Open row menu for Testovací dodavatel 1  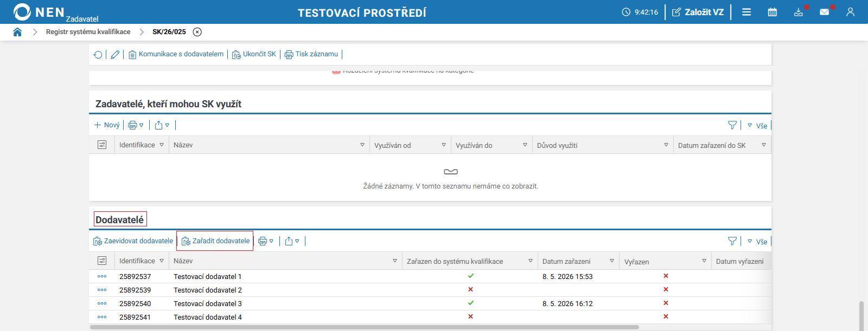click(x=102, y=276)
